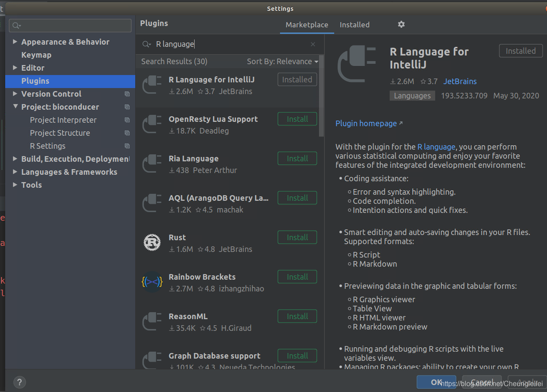Image resolution: width=547 pixels, height=392 pixels.
Task: Click the Rainbow Brackets plugin logo
Action: pos(152,282)
